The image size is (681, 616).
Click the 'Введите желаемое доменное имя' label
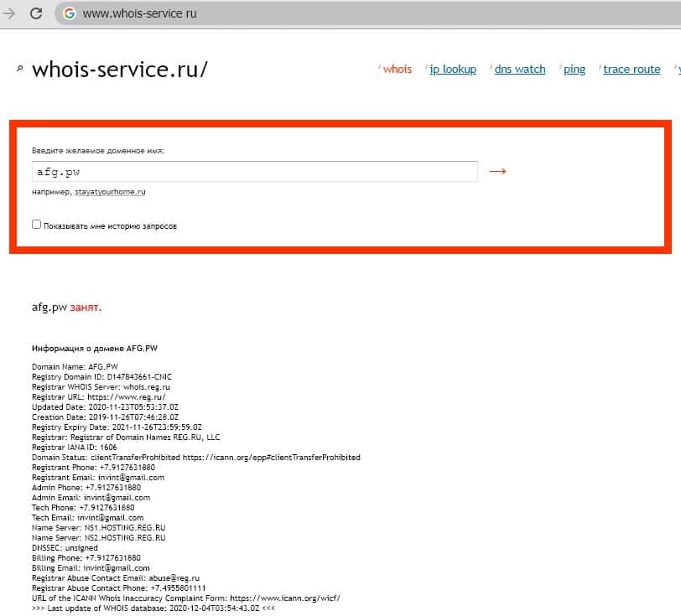(98, 151)
